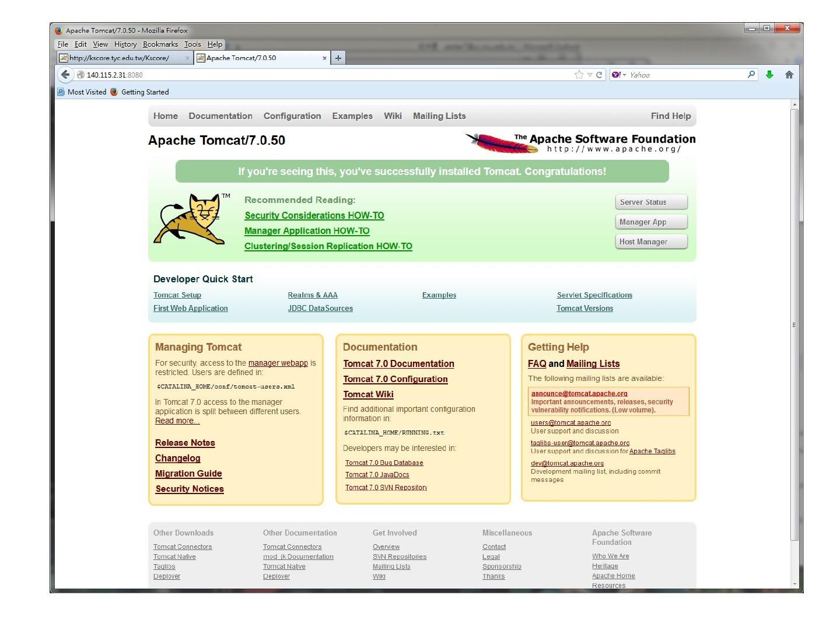
Task: Open the Migration Guide link
Action: (x=188, y=474)
